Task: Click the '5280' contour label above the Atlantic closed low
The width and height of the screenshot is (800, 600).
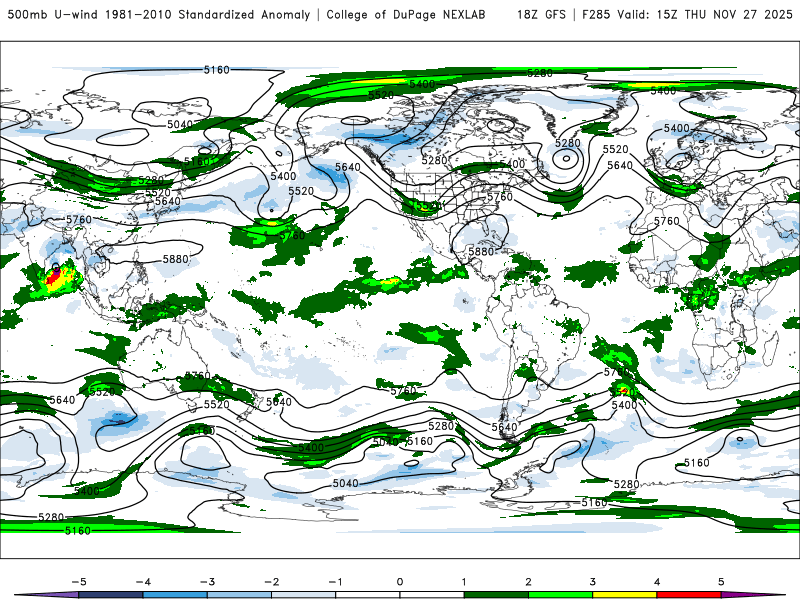Action: pyautogui.click(x=568, y=143)
